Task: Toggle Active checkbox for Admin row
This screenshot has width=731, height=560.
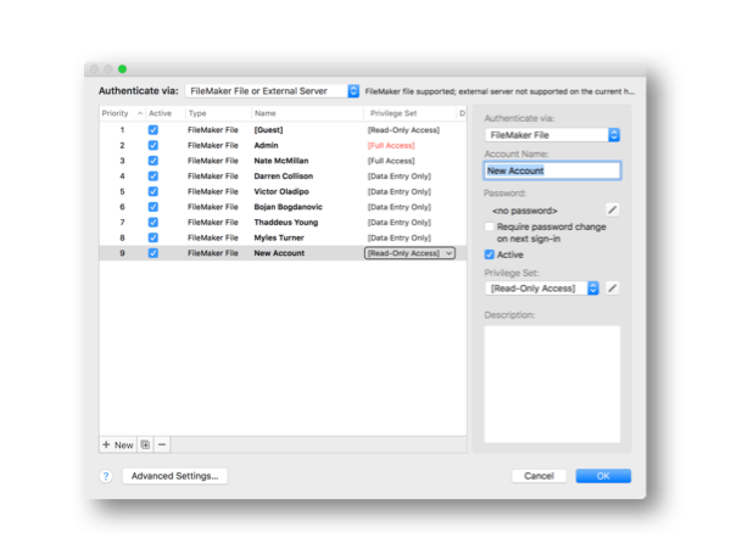Action: pyautogui.click(x=153, y=146)
